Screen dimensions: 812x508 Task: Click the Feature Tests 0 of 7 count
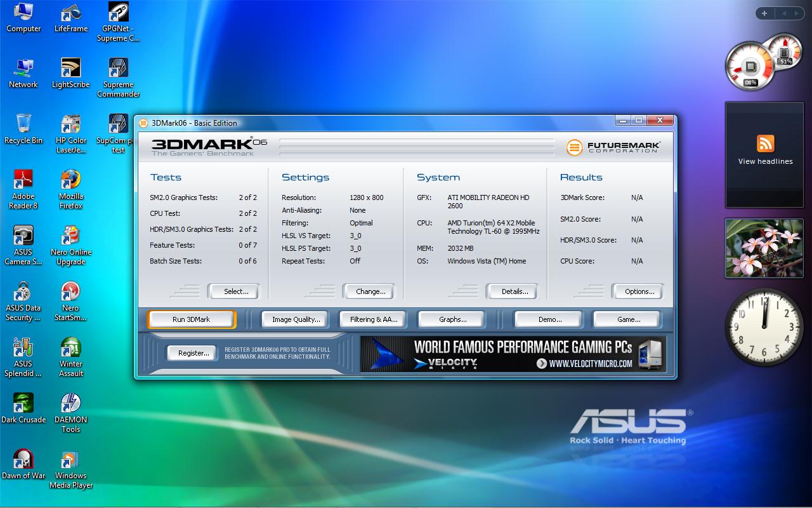(x=248, y=245)
